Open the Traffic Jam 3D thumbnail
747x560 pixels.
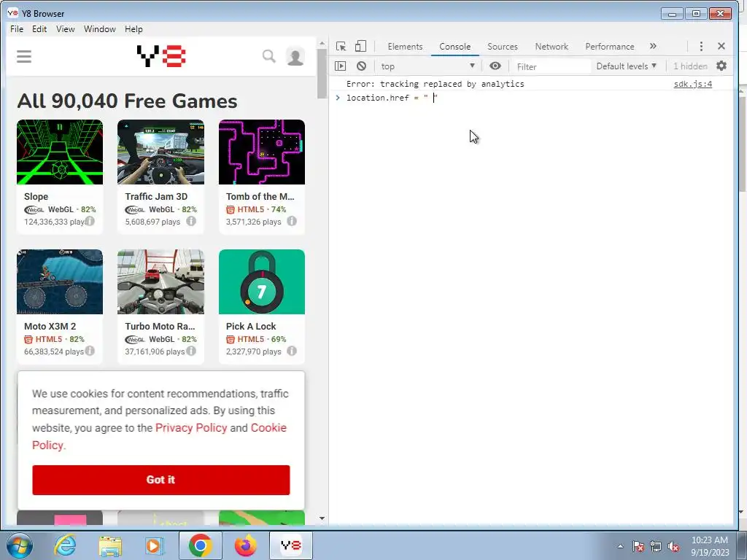160,152
